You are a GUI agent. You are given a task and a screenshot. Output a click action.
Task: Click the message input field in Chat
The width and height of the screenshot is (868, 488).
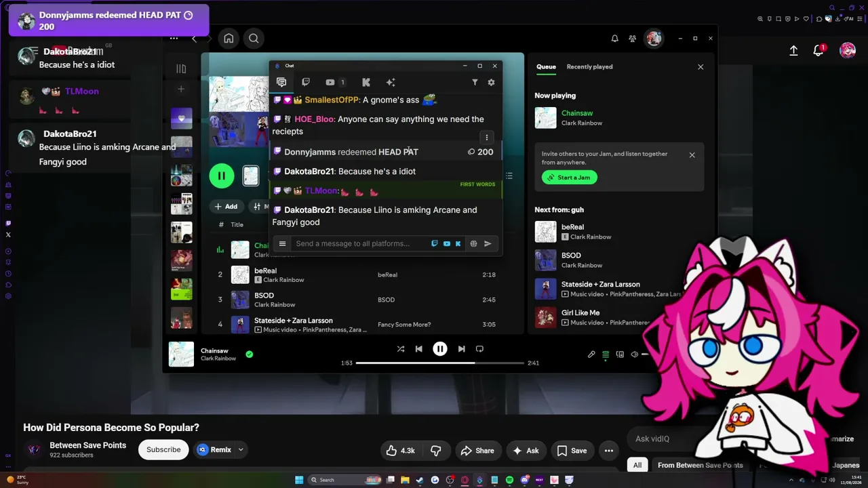[361, 244]
